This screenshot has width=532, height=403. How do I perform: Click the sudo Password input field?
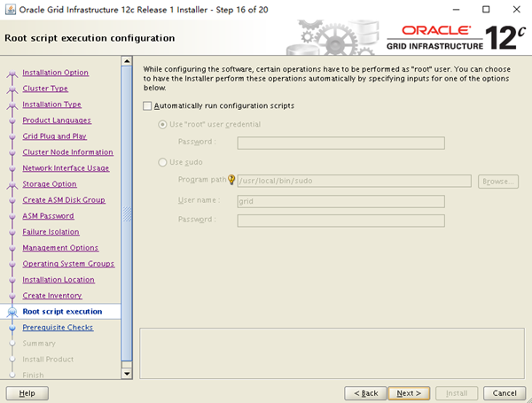[x=341, y=221]
